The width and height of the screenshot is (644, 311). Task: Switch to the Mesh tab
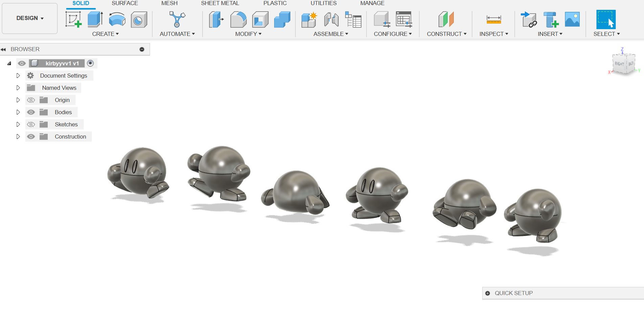pyautogui.click(x=170, y=3)
